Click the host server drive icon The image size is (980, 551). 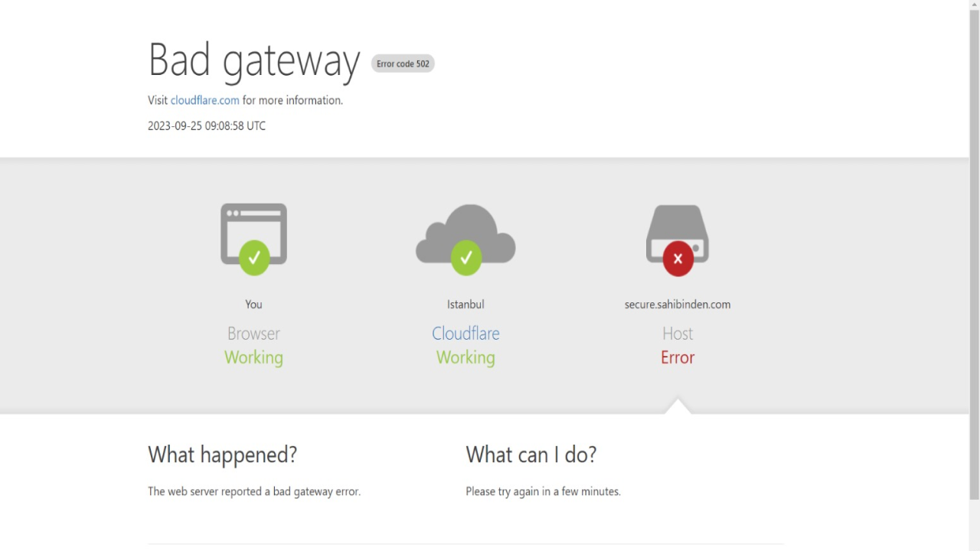(678, 233)
